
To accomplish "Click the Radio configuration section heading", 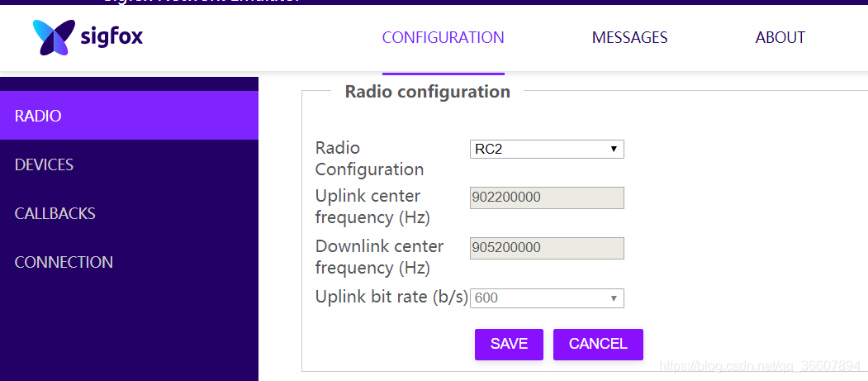I will point(427,92).
